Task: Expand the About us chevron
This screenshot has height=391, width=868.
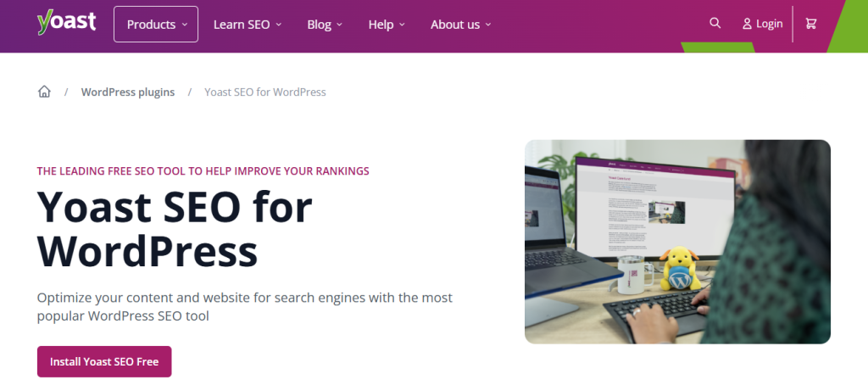Action: click(488, 25)
